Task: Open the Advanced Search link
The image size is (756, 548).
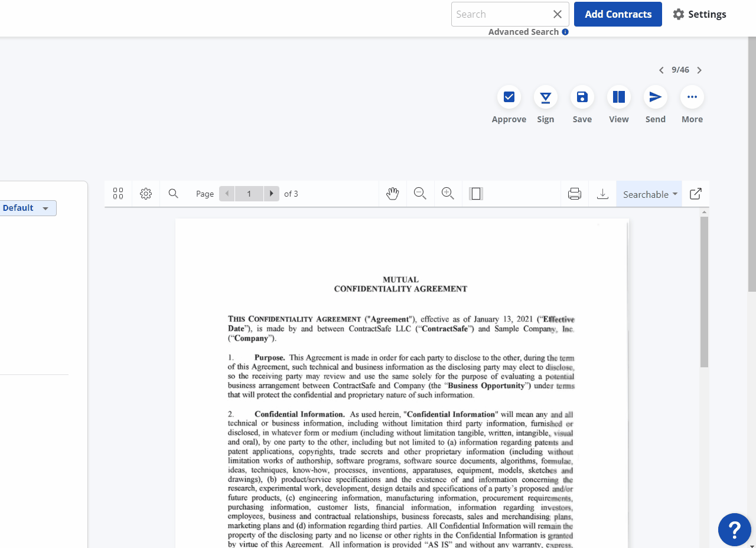Action: pos(523,32)
